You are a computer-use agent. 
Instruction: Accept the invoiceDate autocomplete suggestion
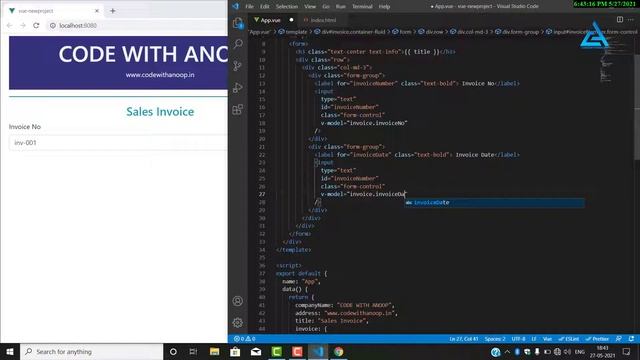tap(494, 202)
